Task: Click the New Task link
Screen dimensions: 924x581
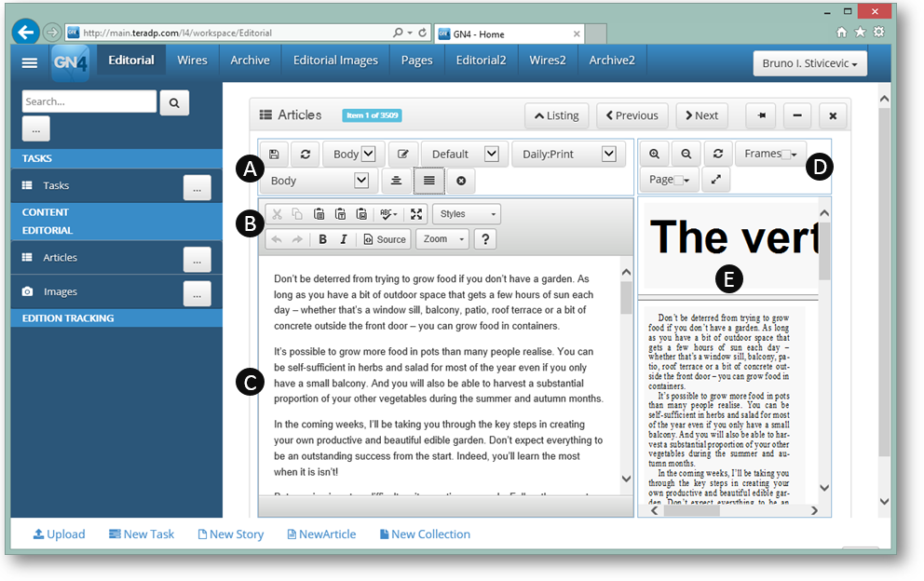Action: pos(142,534)
